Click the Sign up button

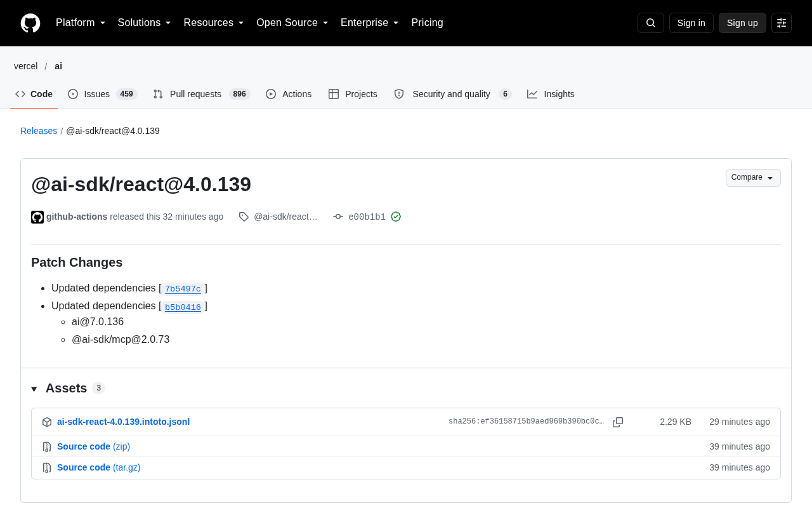[x=742, y=23]
